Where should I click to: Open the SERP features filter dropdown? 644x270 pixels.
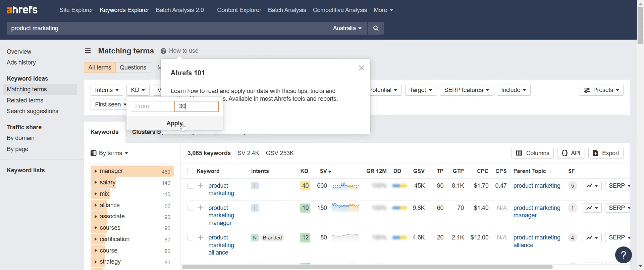pyautogui.click(x=466, y=90)
